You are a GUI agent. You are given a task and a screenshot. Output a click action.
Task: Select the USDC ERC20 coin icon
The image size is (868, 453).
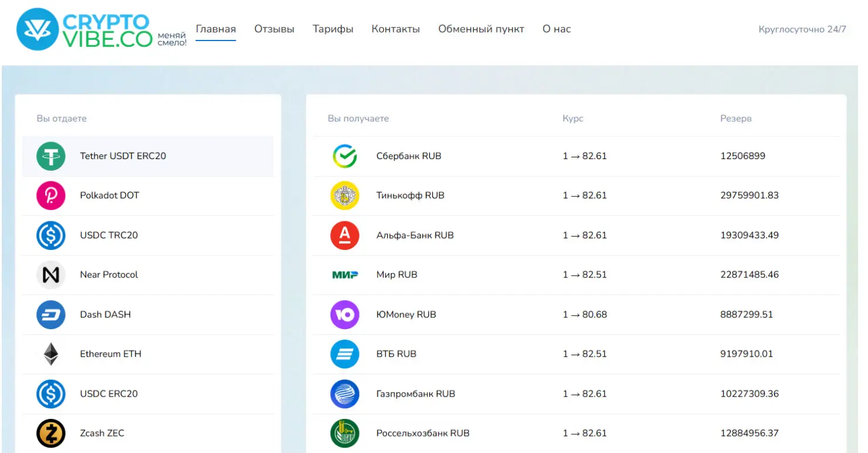click(x=51, y=394)
